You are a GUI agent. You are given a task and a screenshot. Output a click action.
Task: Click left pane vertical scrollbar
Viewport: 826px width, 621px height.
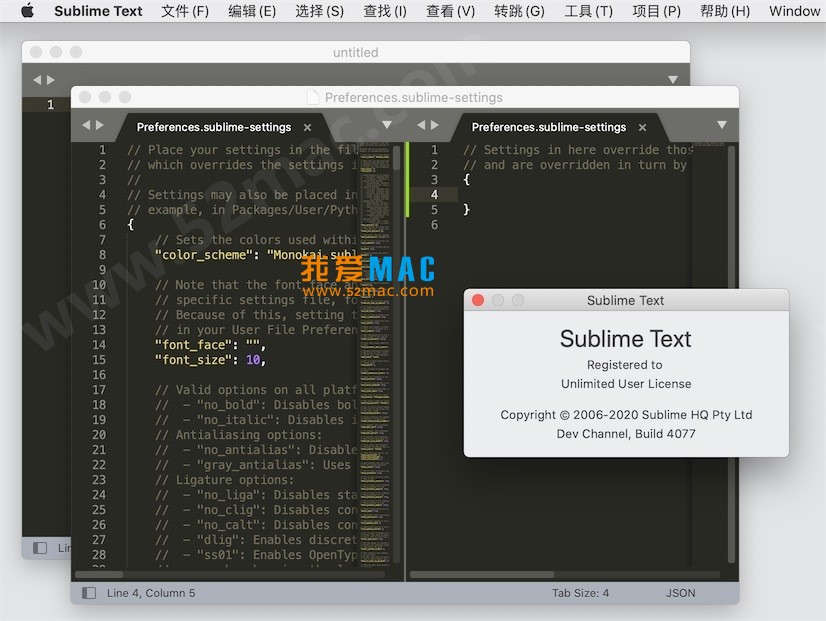point(397,158)
